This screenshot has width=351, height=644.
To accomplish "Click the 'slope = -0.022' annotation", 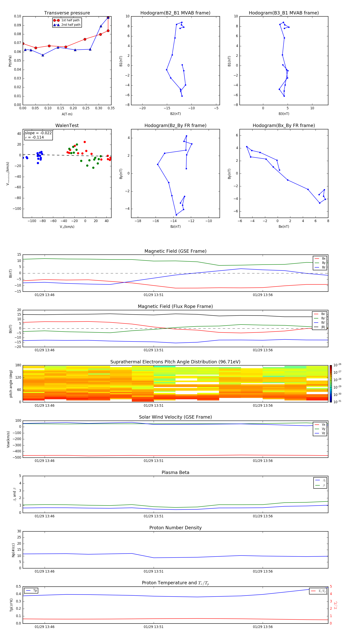I will click(38, 133).
